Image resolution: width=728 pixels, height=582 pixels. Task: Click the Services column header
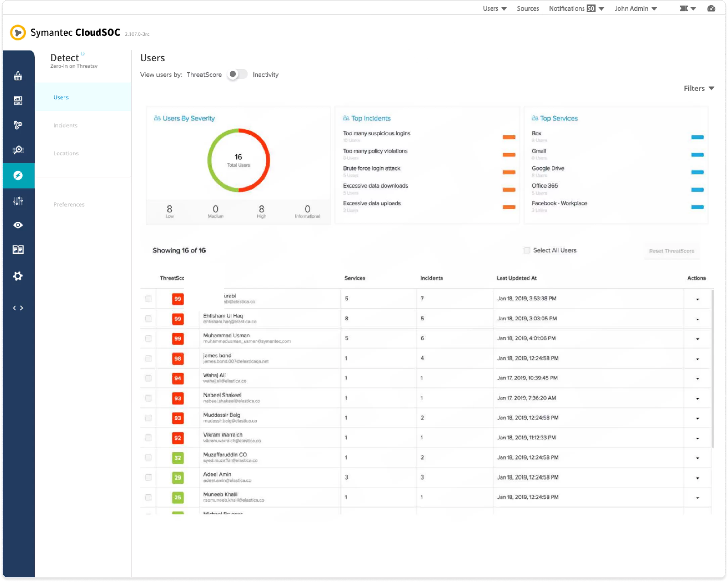[355, 278]
